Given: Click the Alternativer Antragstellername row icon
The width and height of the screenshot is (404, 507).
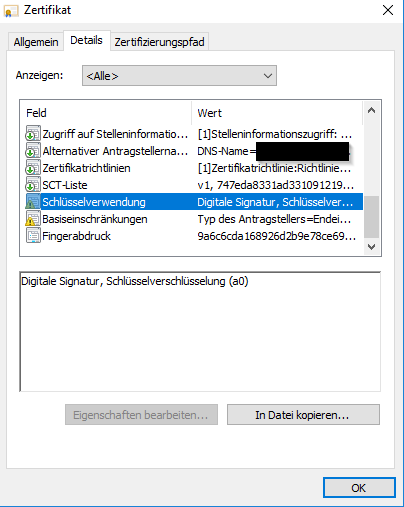Looking at the screenshot, I should click(x=33, y=151).
